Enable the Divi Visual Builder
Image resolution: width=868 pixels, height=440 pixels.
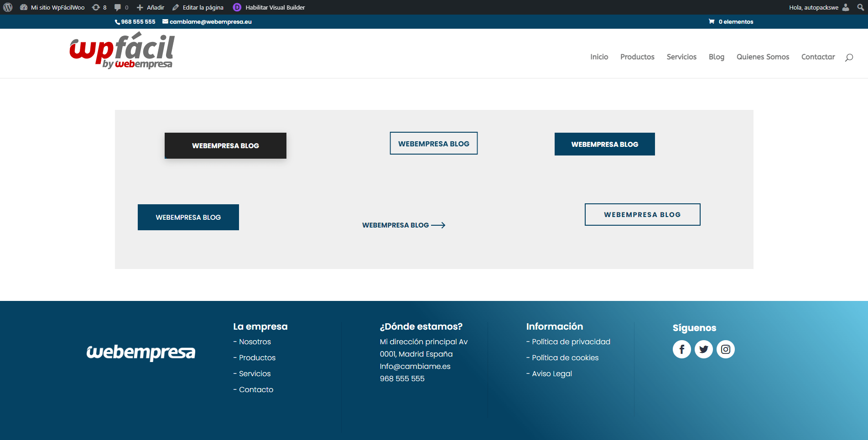(269, 7)
